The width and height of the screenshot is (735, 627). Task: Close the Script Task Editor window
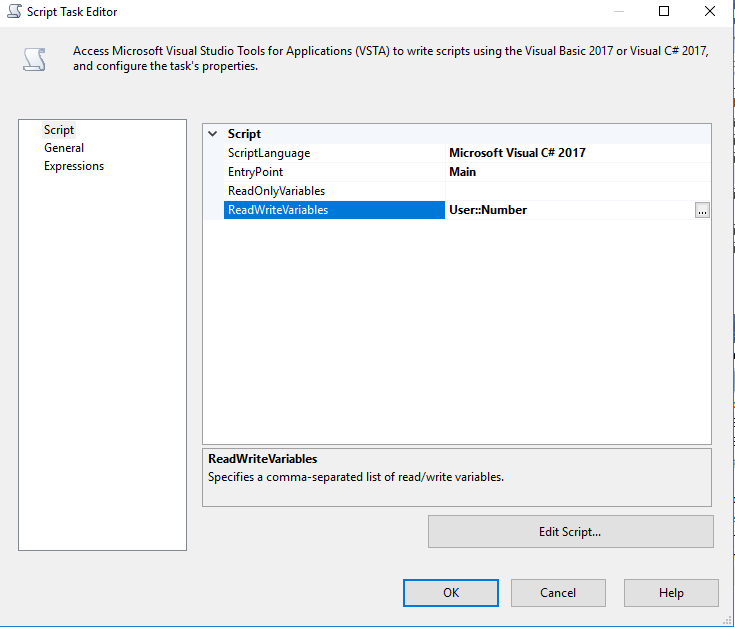click(x=710, y=11)
